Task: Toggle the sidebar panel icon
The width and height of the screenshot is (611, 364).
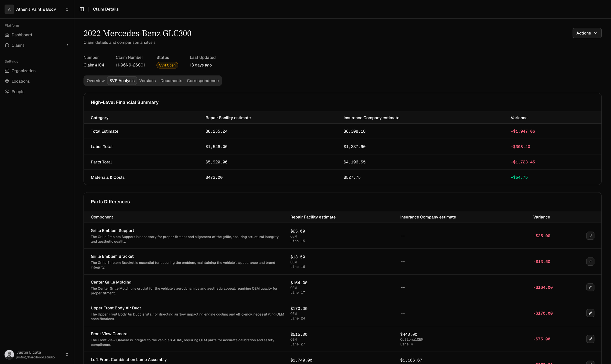Action: 82,9
